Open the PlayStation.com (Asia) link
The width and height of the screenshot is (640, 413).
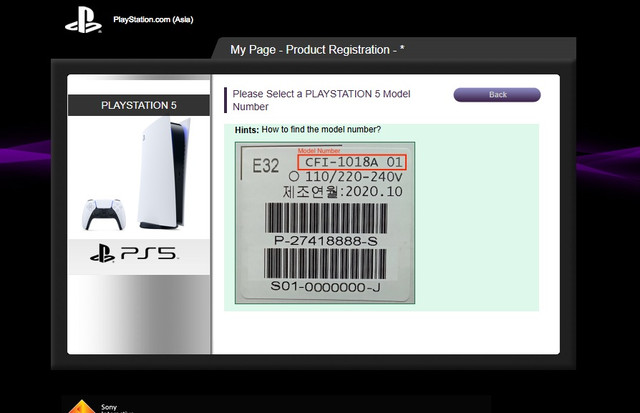pos(153,20)
